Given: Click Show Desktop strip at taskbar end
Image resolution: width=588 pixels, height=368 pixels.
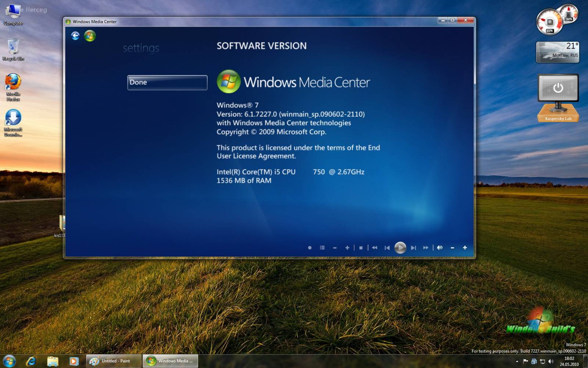Looking at the screenshot, I should 585,361.
